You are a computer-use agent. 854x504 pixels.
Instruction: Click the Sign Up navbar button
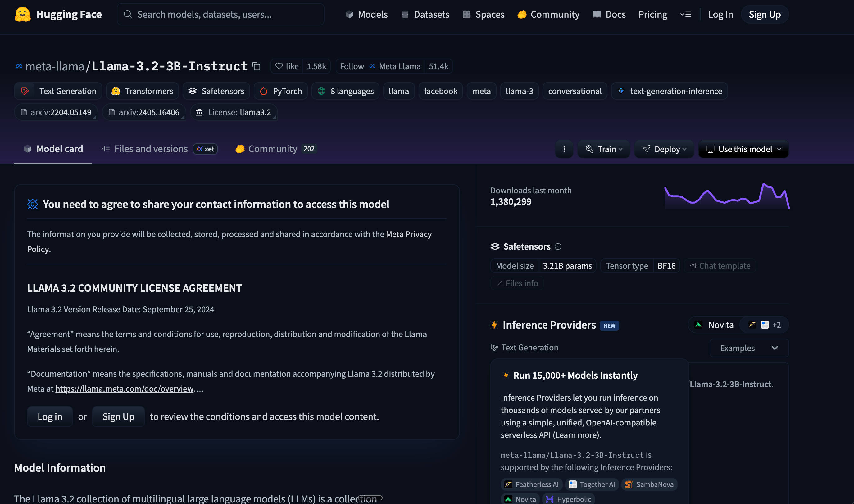pos(765,14)
